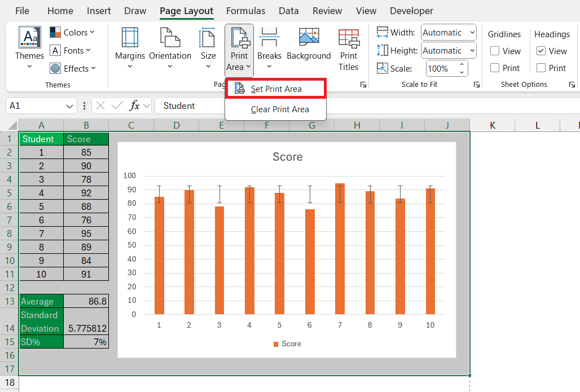Screen dimensions: 580x392
Task: Select the Score header cell B1
Action: pos(86,139)
